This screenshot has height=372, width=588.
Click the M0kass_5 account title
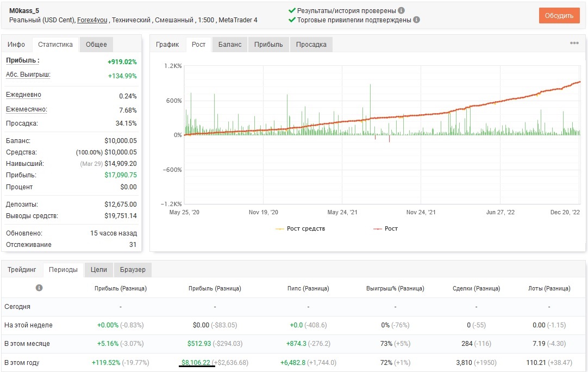[24, 11]
